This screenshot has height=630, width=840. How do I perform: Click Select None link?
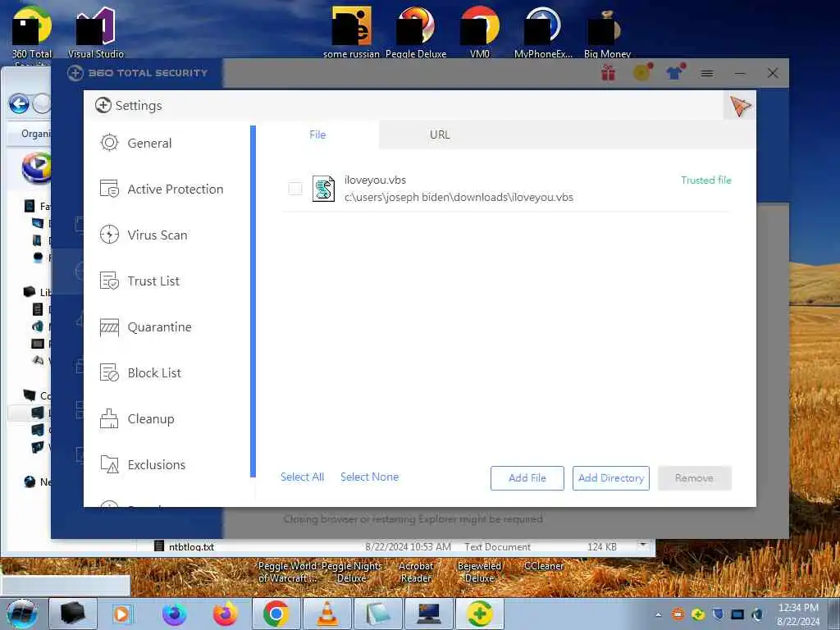(370, 477)
